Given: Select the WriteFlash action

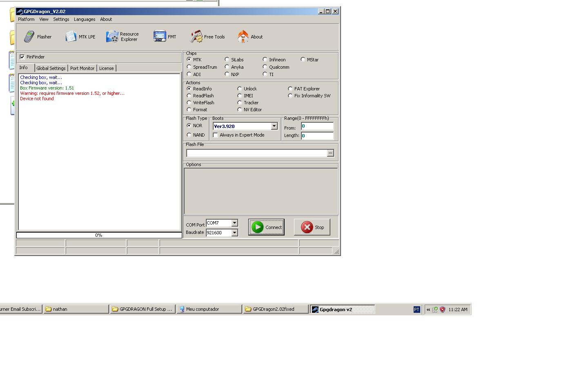Looking at the screenshot, I should [x=189, y=103].
